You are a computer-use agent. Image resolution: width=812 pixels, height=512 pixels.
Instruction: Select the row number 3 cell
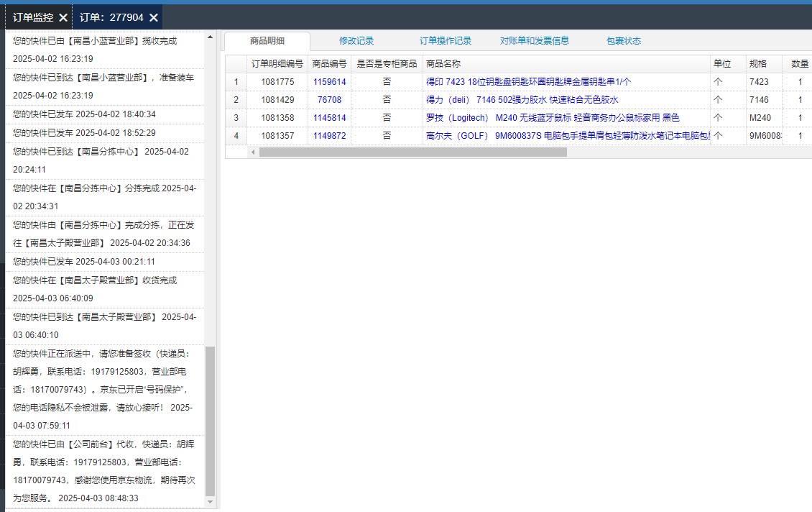point(236,118)
